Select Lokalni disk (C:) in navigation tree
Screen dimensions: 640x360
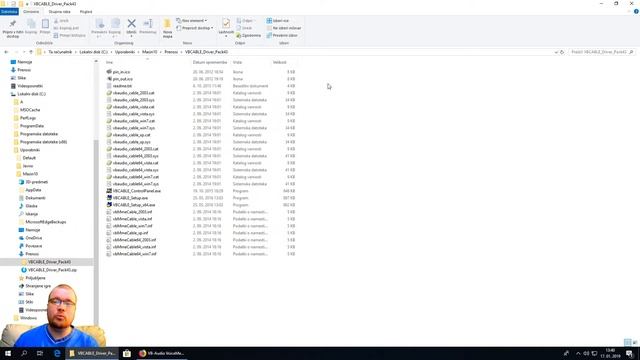[x=31, y=94]
